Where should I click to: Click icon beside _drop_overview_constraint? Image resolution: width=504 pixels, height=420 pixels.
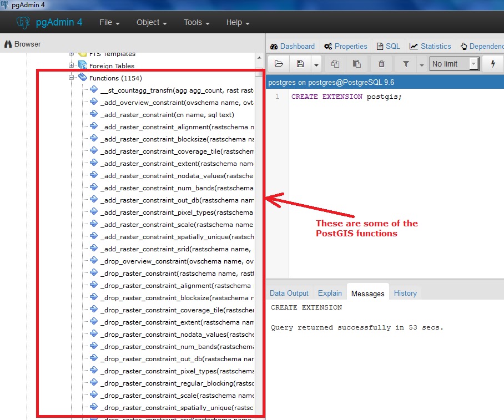pos(94,260)
